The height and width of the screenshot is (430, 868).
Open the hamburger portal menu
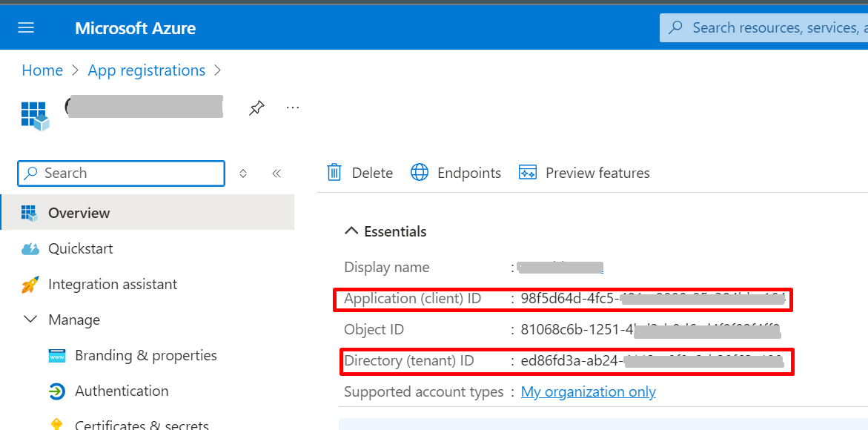[x=27, y=28]
